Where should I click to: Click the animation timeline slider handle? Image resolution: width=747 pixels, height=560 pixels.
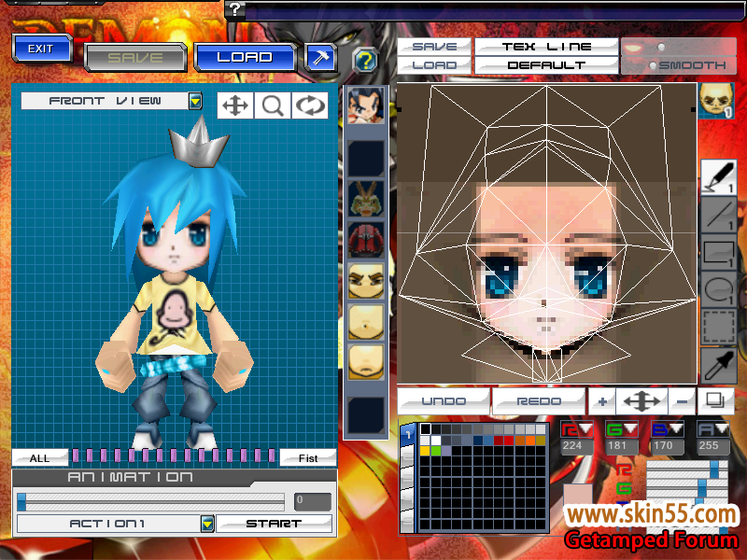(21, 502)
